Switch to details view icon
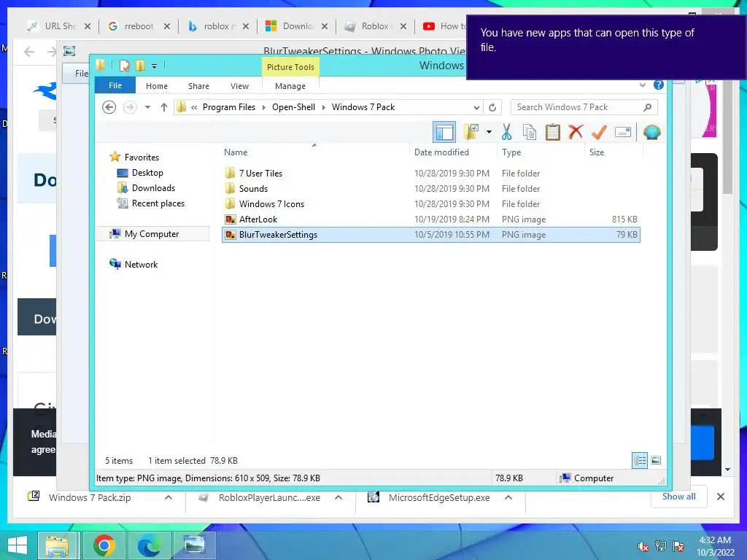The width and height of the screenshot is (747, 560). point(640,460)
